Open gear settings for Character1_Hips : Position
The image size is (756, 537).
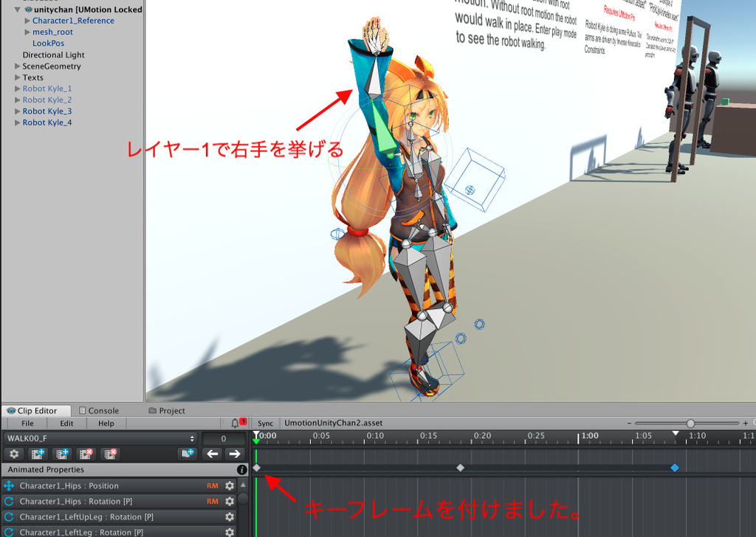(230, 486)
